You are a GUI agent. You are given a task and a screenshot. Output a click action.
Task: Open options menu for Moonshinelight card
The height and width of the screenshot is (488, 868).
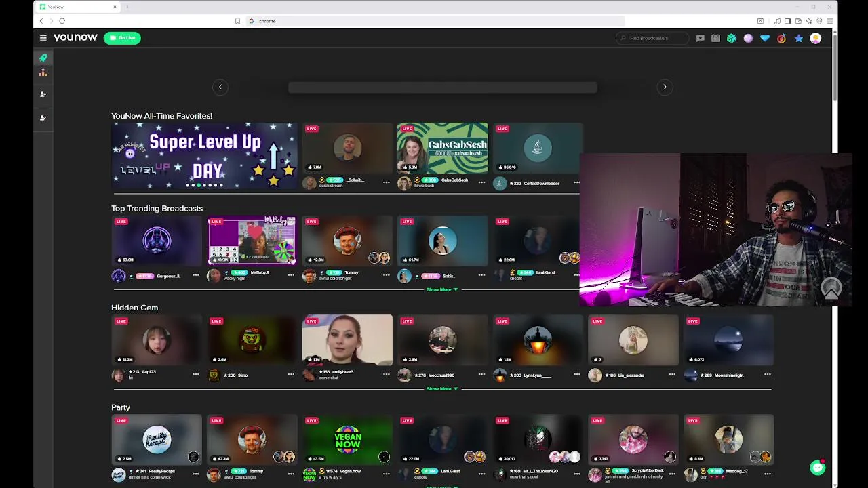[x=768, y=374]
